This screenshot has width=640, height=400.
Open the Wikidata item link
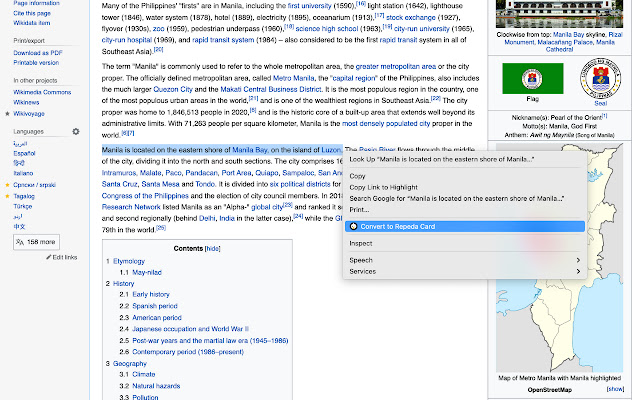[32, 23]
